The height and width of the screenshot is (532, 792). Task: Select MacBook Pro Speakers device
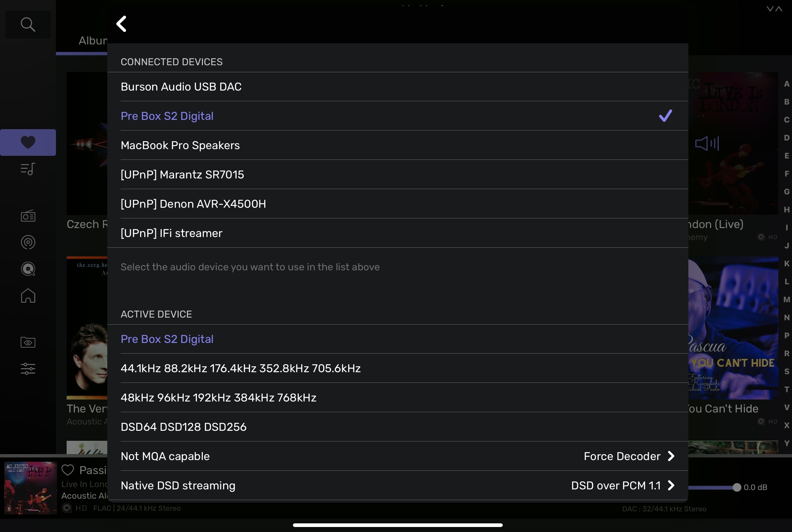point(397,145)
